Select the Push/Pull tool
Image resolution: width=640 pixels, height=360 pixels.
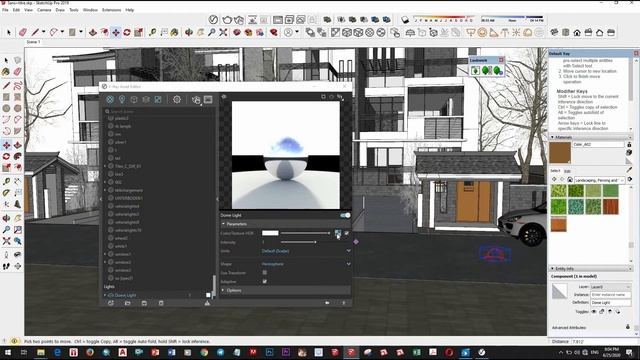[93, 32]
